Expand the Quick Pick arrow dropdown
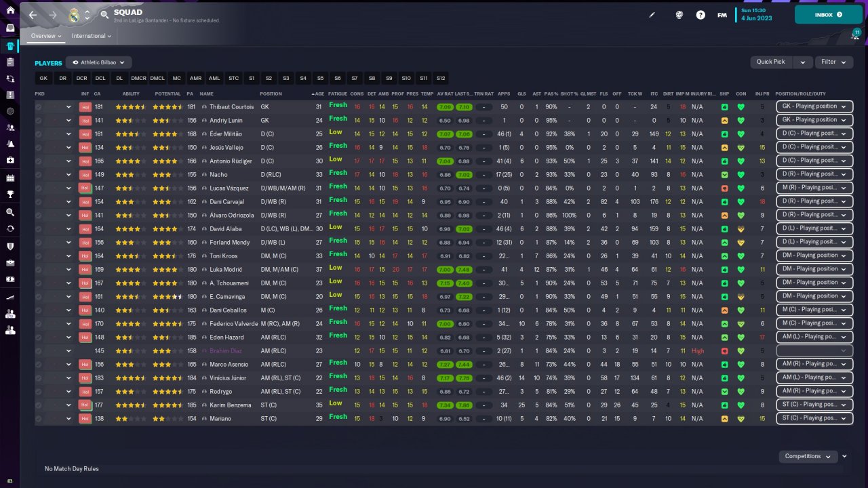 [804, 62]
